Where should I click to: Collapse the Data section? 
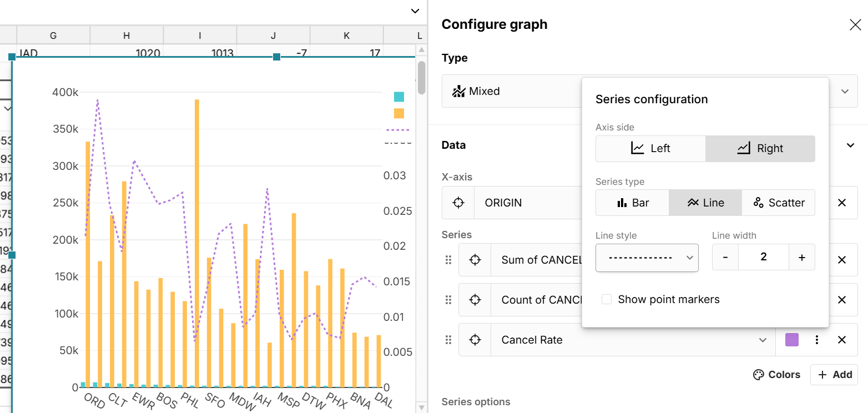[x=850, y=145]
